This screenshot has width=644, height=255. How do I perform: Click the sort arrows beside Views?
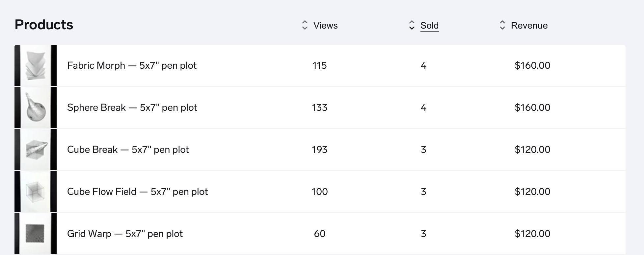pos(305,25)
